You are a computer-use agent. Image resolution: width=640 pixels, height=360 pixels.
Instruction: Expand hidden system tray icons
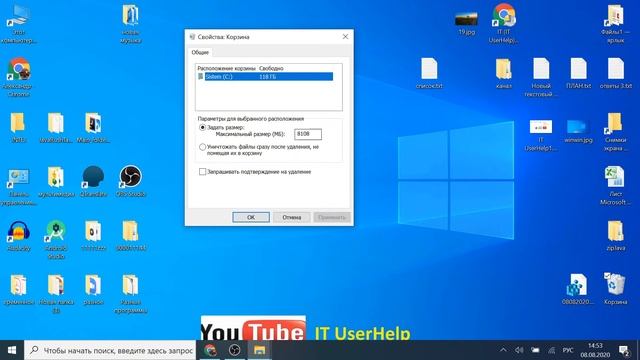coord(503,350)
